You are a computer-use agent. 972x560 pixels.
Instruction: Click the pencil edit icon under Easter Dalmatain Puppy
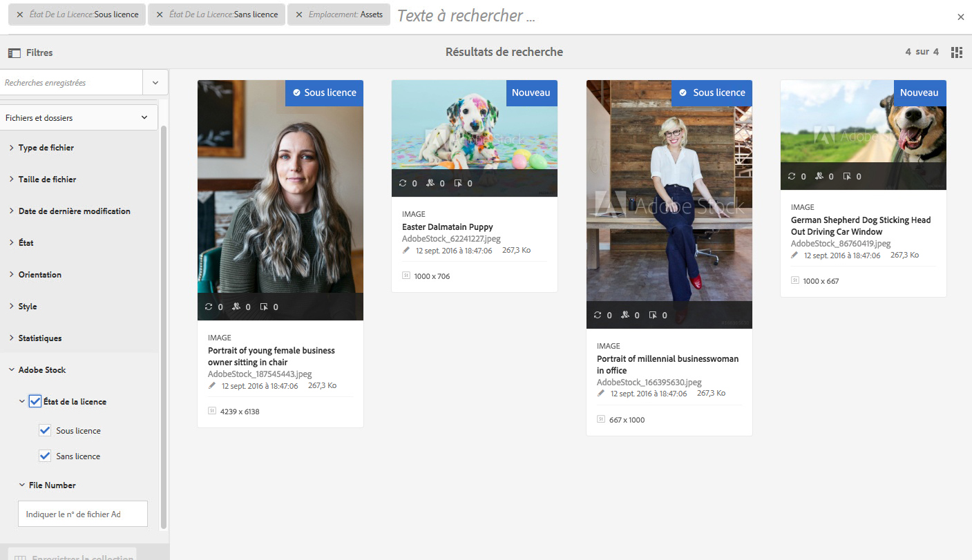(406, 250)
